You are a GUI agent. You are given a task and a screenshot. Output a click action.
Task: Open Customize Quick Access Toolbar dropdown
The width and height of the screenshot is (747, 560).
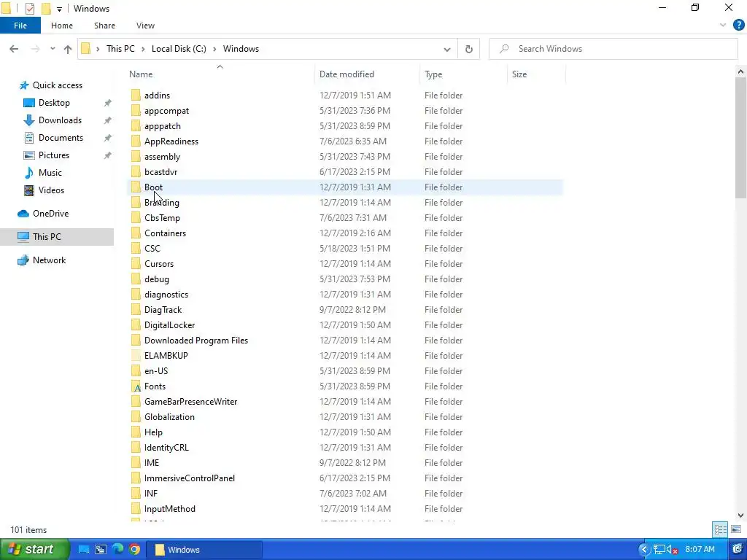[59, 9]
